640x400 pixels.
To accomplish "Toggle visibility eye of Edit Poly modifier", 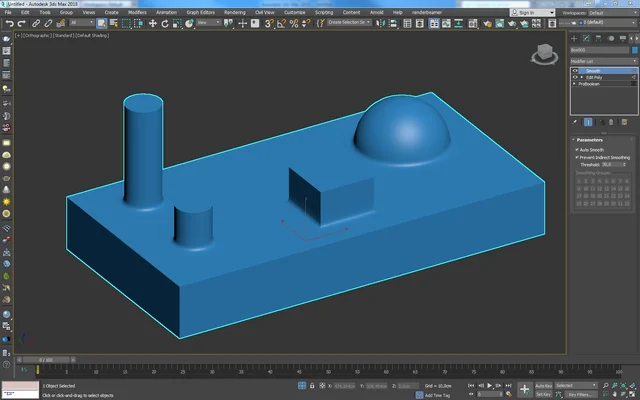I will click(575, 77).
